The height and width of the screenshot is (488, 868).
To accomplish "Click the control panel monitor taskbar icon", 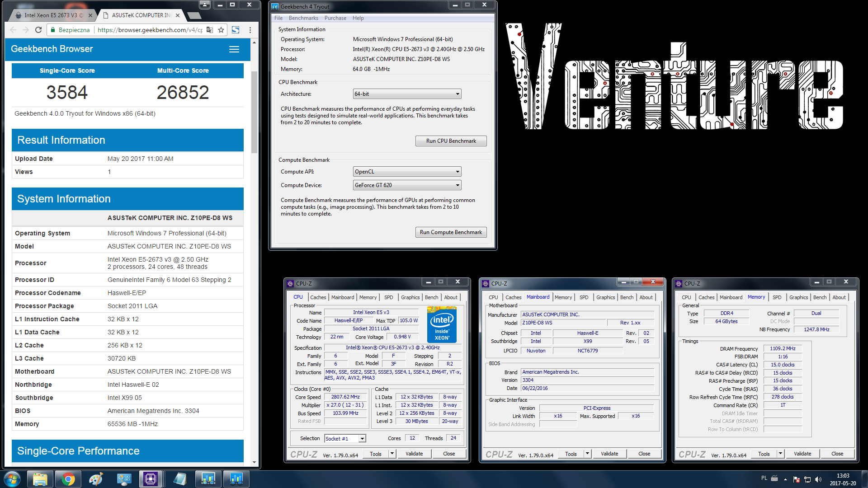I will [x=124, y=479].
